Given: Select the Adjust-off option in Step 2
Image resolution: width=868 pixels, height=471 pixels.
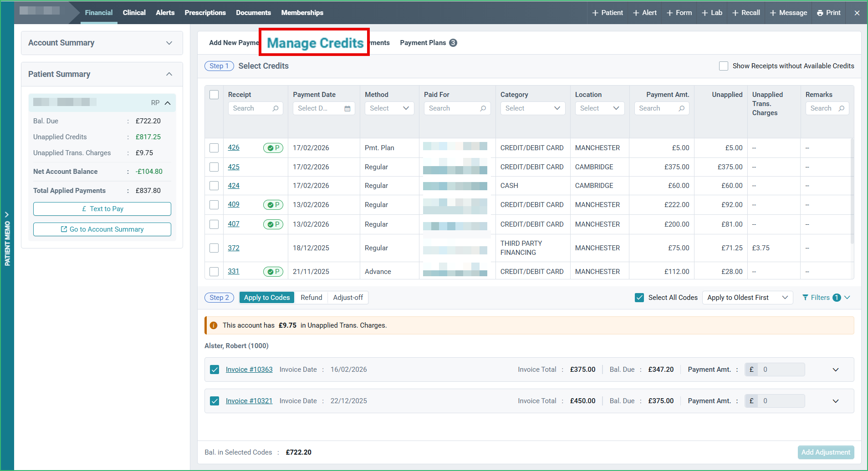Looking at the screenshot, I should coord(348,298).
